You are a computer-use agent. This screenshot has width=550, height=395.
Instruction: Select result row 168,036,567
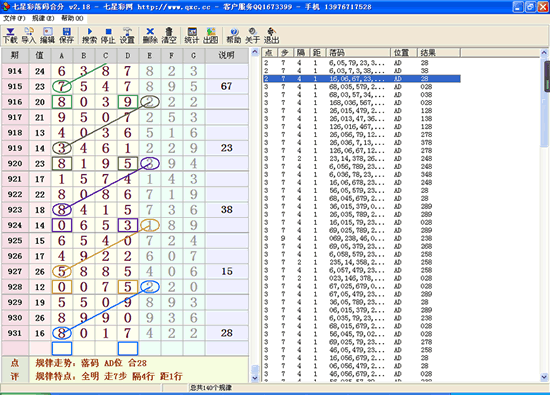pyautogui.click(x=362, y=102)
